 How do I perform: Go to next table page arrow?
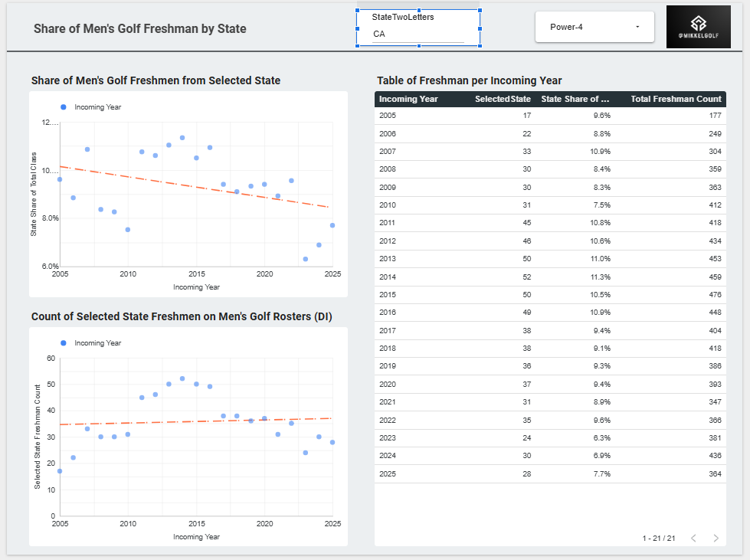[x=716, y=538]
